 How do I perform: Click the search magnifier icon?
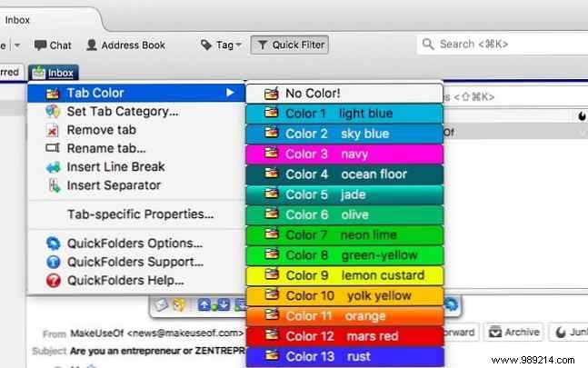click(428, 45)
